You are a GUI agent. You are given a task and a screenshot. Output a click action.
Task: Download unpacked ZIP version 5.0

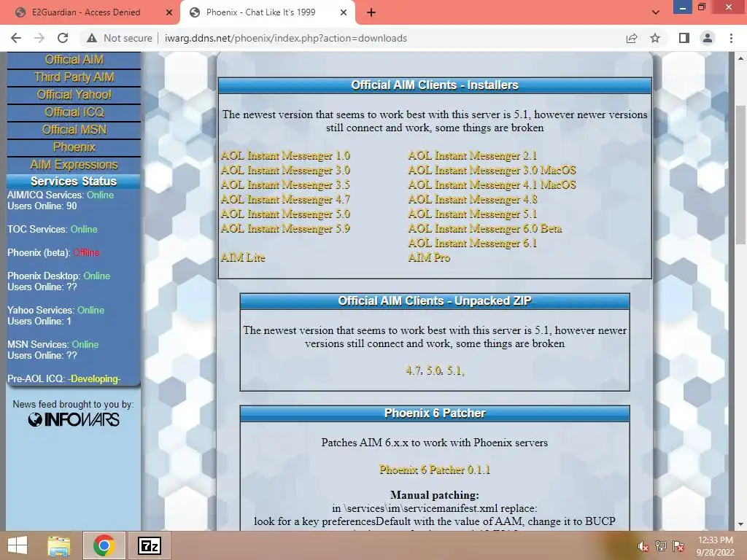pyautogui.click(x=434, y=370)
